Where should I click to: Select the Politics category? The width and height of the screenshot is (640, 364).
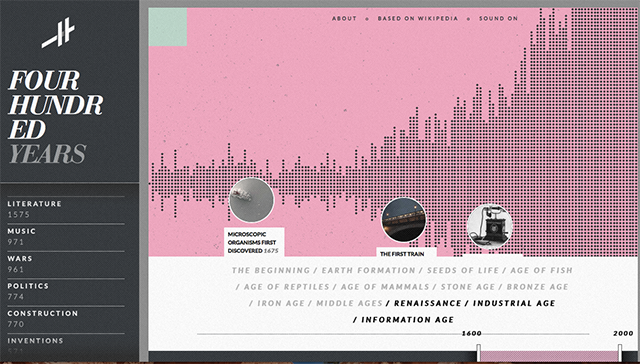click(66, 291)
